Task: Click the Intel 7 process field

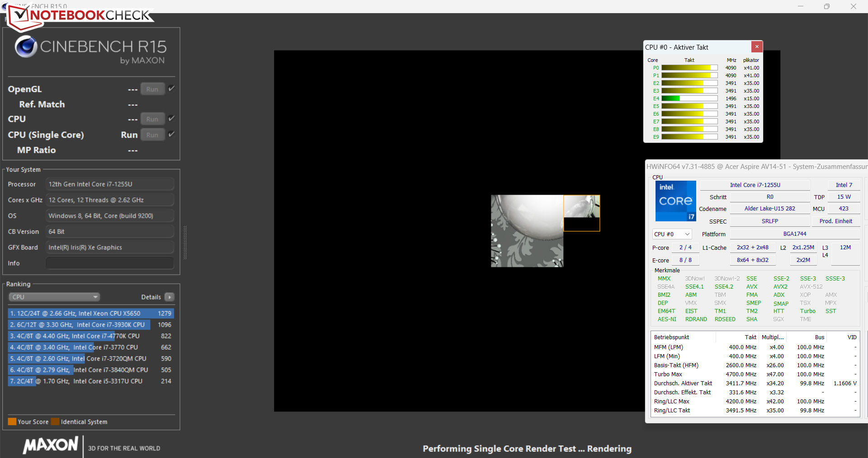Action: point(844,185)
